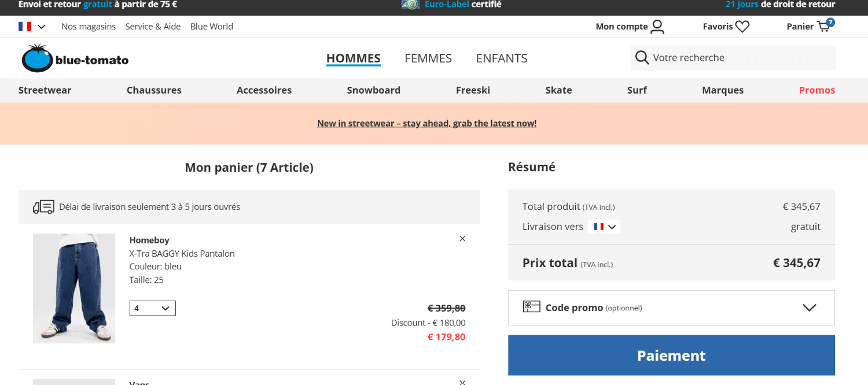Click 'Total produit' label
This screenshot has width=868, height=385.
pos(551,206)
